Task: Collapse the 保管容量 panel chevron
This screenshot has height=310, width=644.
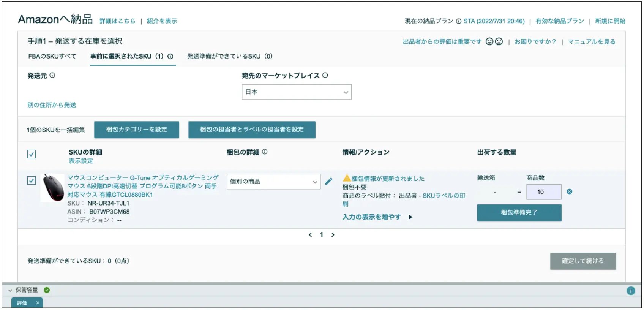Action: coord(10,290)
